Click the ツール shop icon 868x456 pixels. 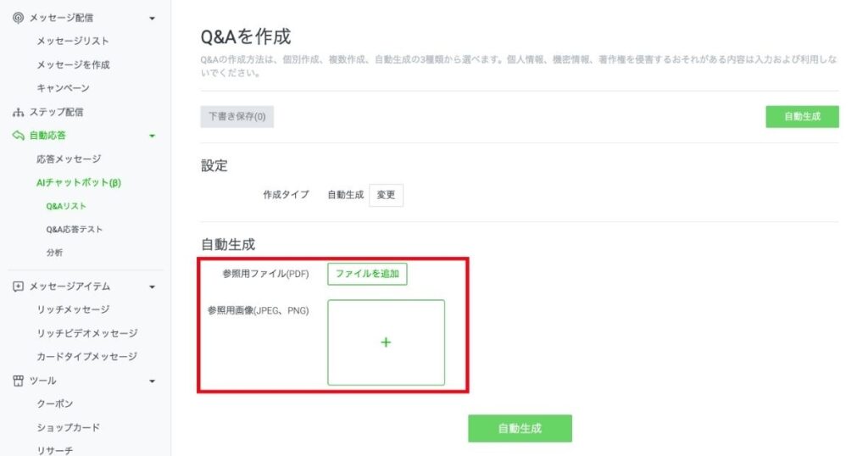[x=18, y=381]
